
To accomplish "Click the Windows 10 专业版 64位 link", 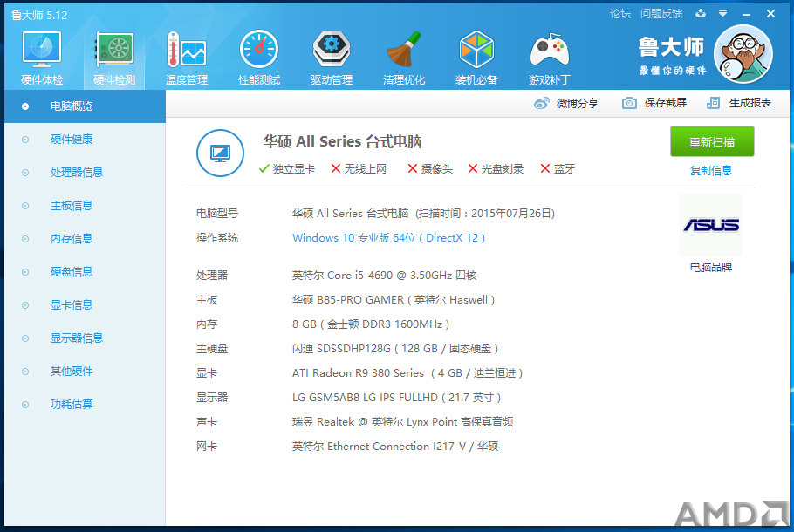I will [x=389, y=238].
